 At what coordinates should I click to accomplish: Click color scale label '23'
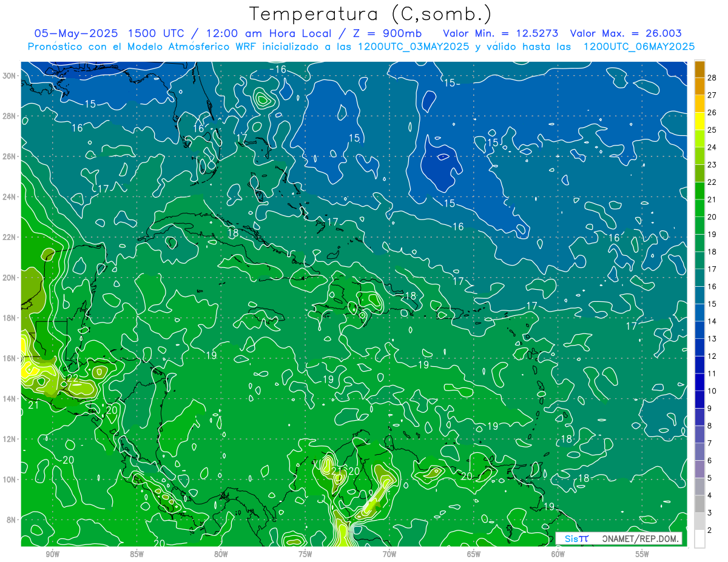coord(712,165)
